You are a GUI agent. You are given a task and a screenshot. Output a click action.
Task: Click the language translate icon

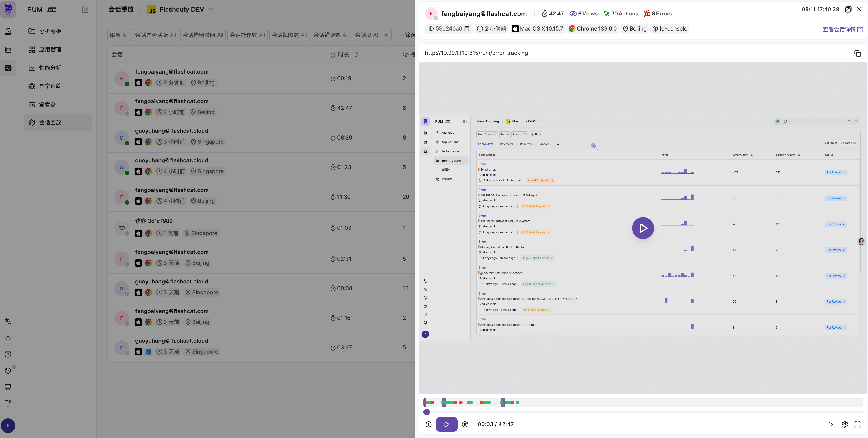(x=8, y=321)
